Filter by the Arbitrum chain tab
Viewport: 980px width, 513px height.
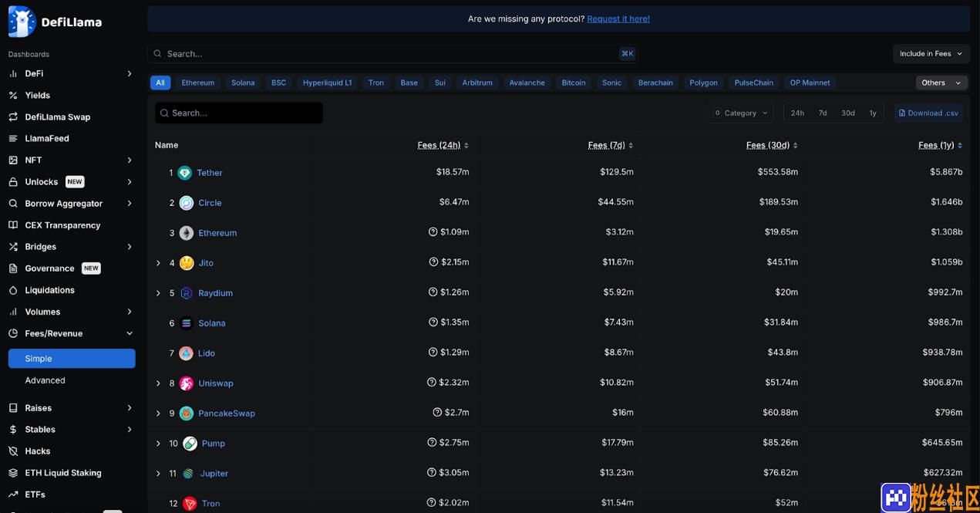477,83
